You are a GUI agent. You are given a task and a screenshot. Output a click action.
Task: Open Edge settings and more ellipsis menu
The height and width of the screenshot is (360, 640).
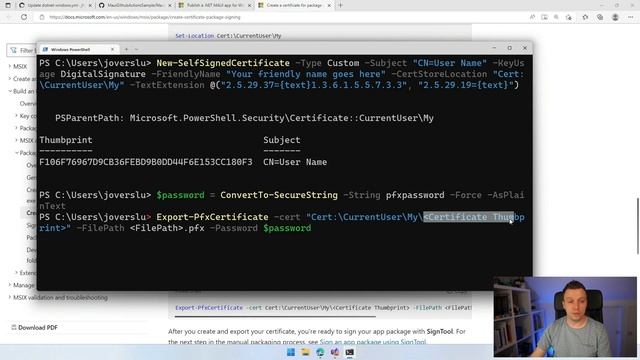[631, 17]
